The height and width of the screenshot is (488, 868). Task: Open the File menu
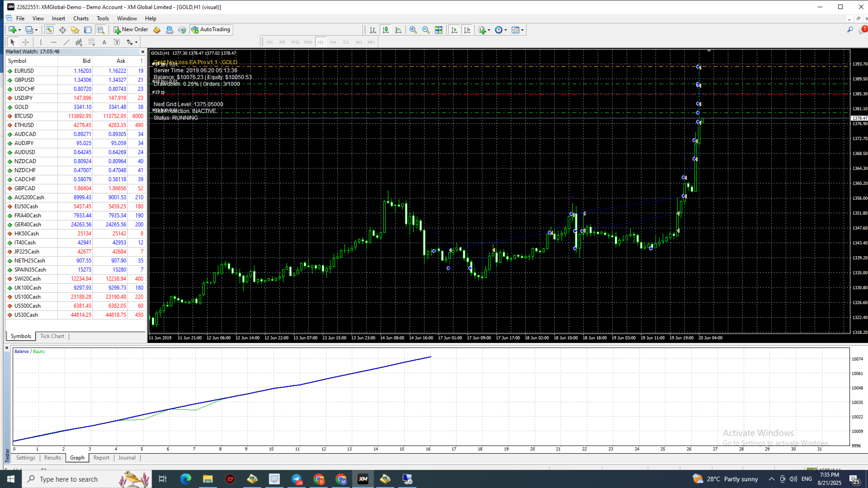tap(20, 19)
